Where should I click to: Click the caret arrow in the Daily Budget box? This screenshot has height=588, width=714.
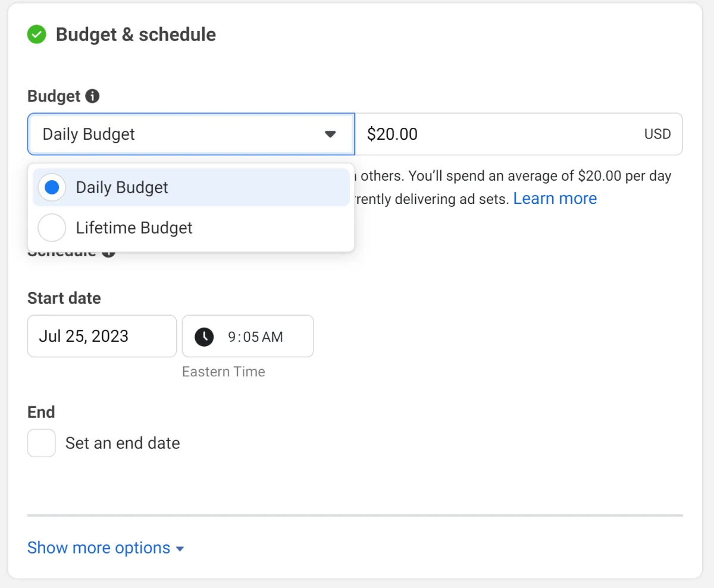[x=330, y=134]
